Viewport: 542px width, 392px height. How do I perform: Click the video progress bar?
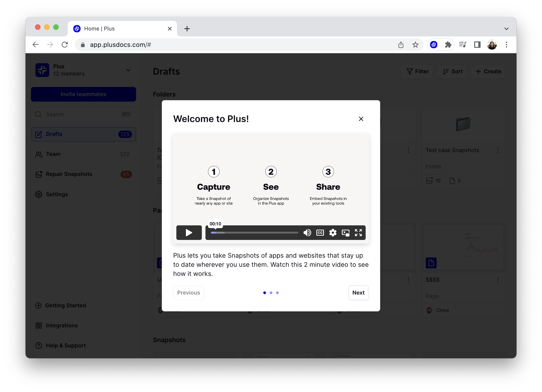[254, 233]
